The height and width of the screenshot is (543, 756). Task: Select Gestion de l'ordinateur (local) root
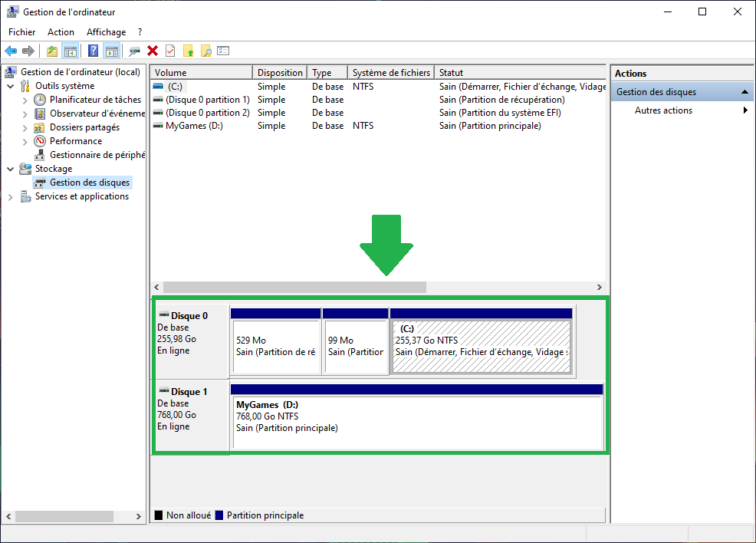[x=80, y=72]
